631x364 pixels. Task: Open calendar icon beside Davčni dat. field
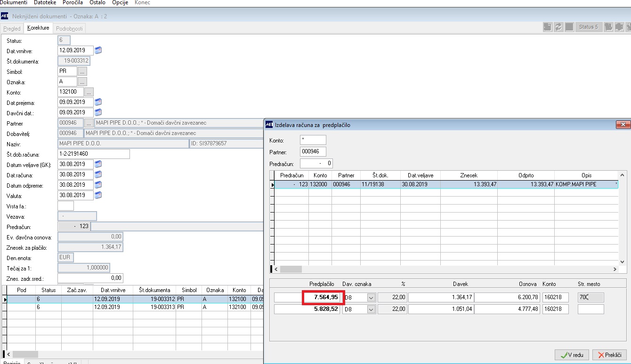click(98, 112)
